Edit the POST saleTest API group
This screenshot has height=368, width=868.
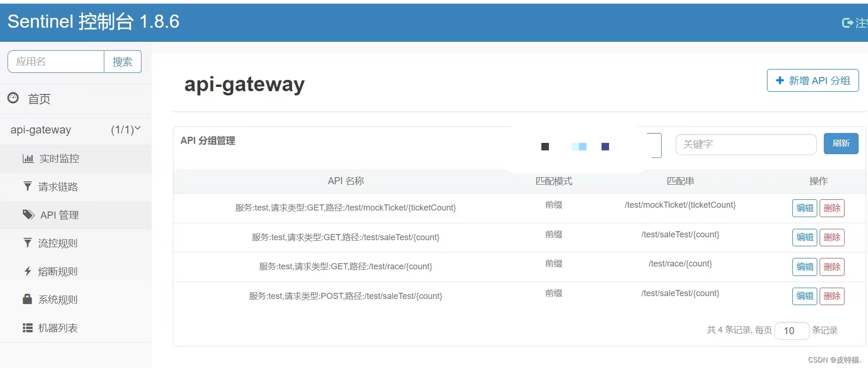click(805, 296)
